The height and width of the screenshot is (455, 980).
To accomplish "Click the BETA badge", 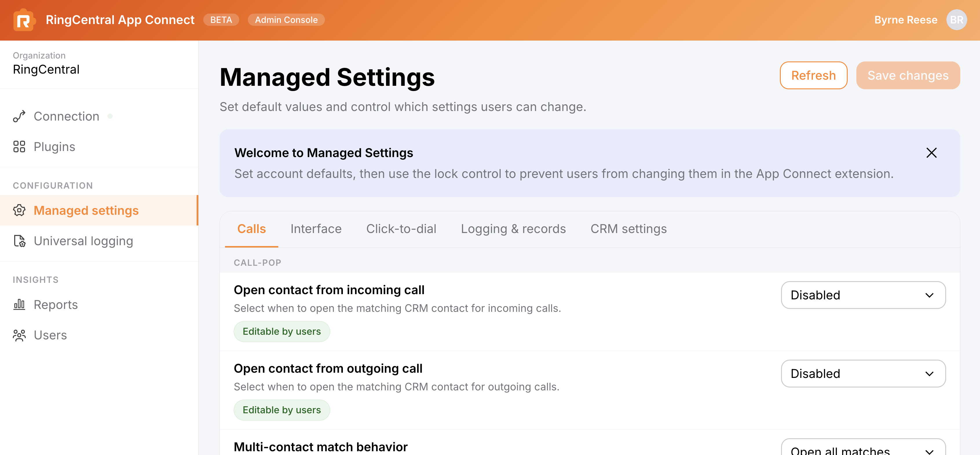I will (221, 20).
